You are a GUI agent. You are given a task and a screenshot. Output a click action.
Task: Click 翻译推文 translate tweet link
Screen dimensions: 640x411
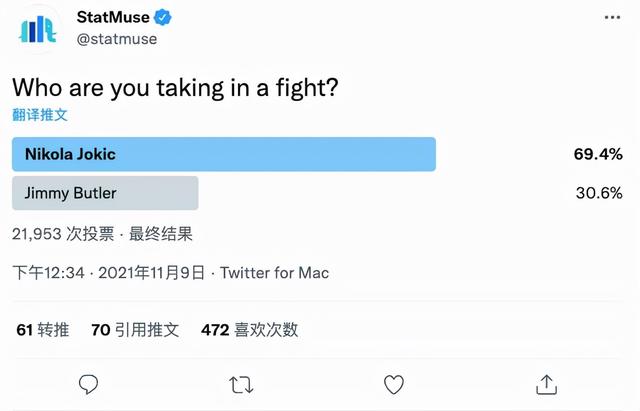[40, 115]
